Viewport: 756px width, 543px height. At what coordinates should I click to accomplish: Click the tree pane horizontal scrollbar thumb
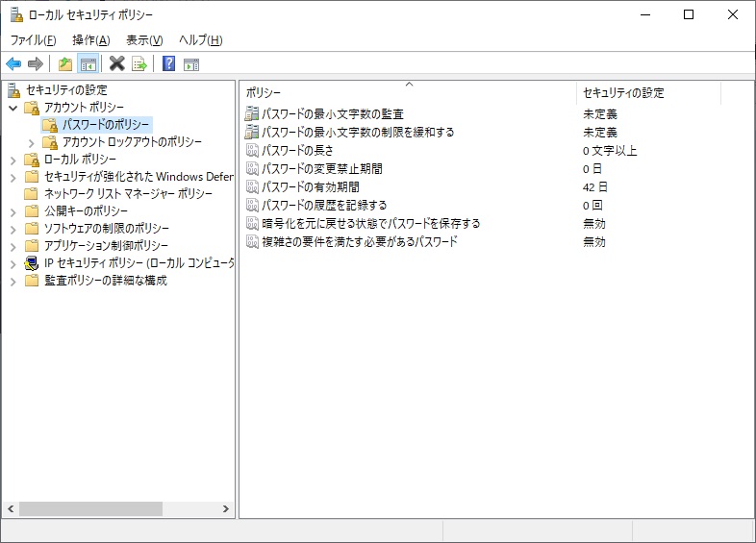[x=90, y=508]
